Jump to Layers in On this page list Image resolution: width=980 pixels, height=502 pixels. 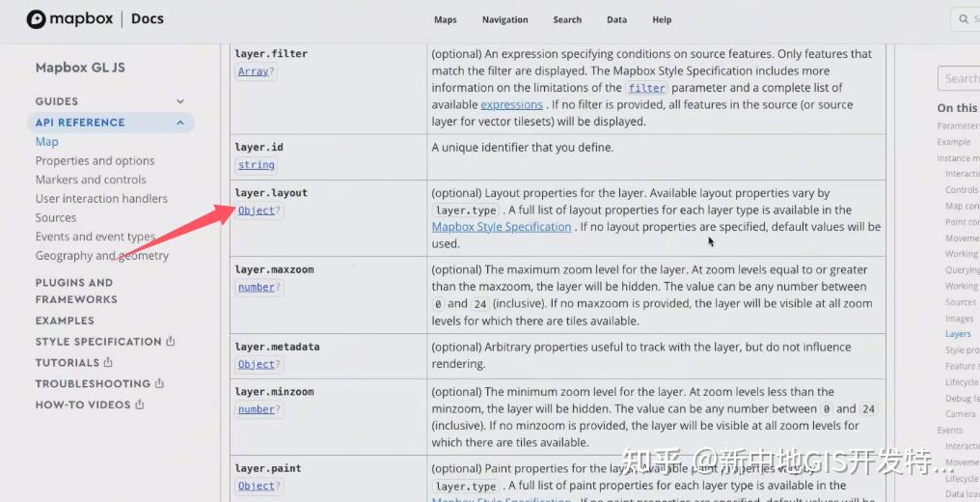(958, 334)
